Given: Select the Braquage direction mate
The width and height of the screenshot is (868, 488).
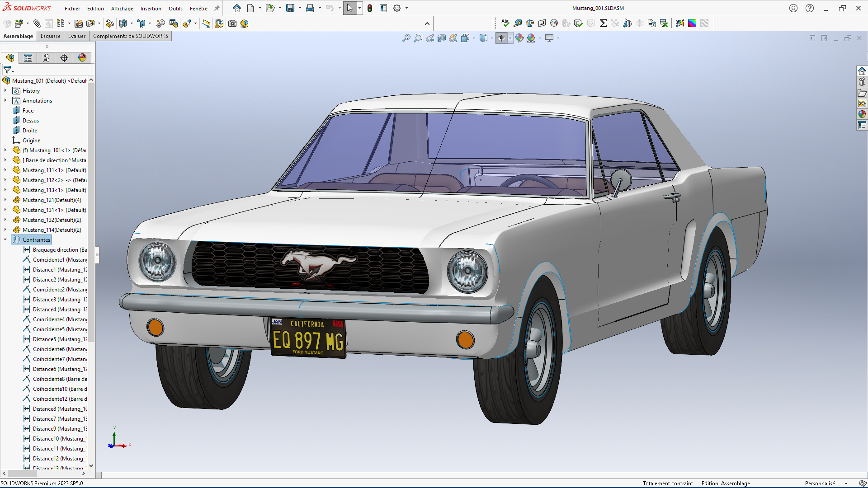Looking at the screenshot, I should point(55,250).
